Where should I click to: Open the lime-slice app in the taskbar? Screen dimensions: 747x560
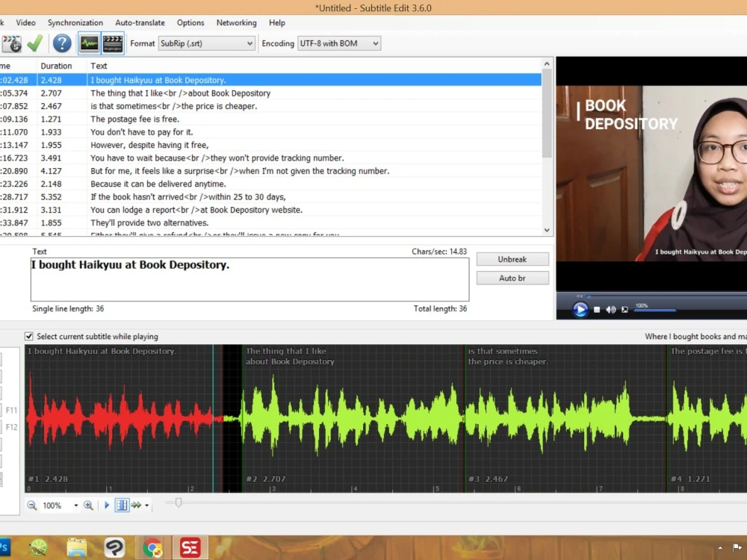coord(38,547)
